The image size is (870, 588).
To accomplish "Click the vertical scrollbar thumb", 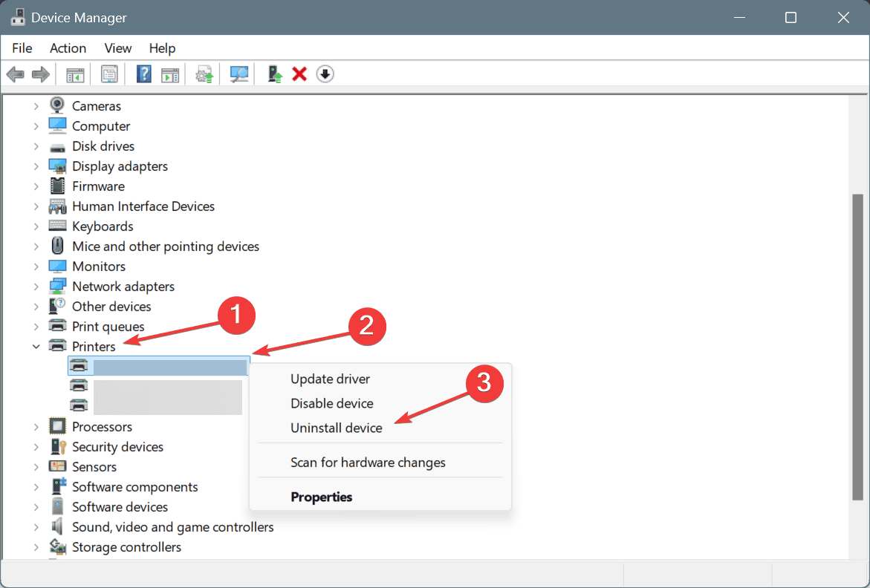I will [858, 347].
